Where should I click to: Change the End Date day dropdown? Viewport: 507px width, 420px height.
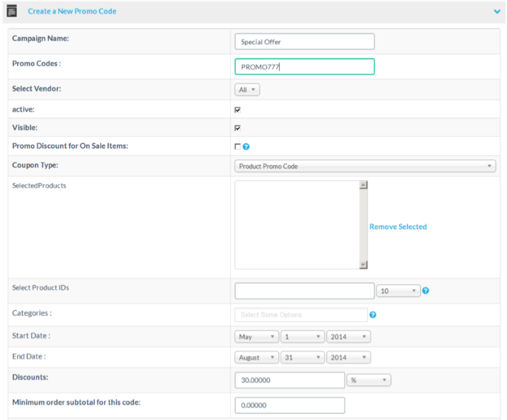[x=303, y=358]
